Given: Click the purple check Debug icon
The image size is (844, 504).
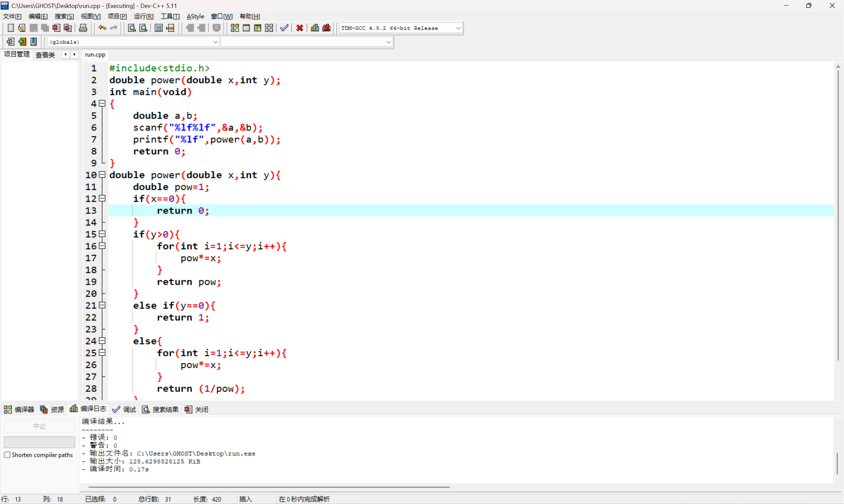Looking at the screenshot, I should pyautogui.click(x=284, y=28).
